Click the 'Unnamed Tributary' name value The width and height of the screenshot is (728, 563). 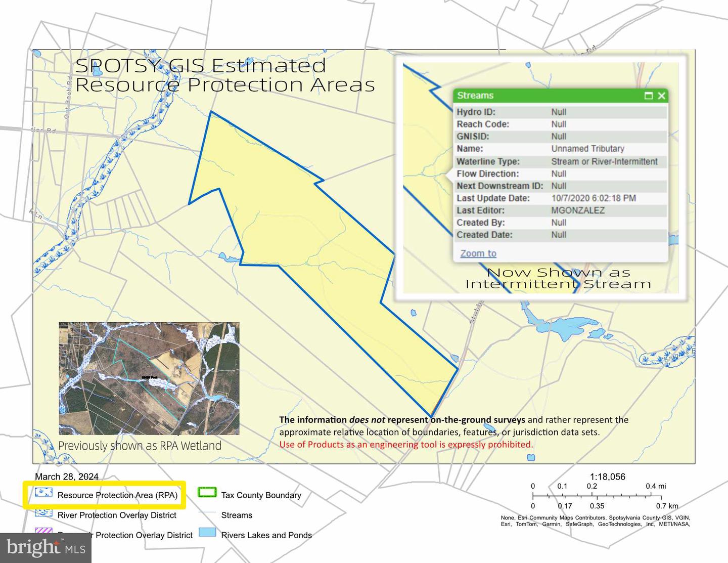tap(587, 149)
